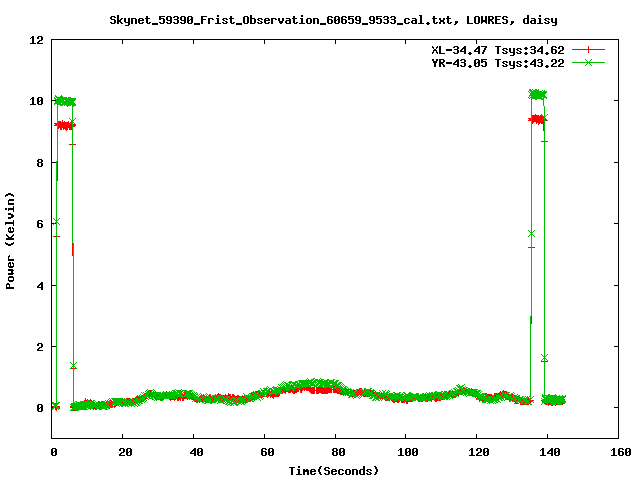Click x-axis tick label 140
The width and height of the screenshot is (640, 480).
point(549,452)
